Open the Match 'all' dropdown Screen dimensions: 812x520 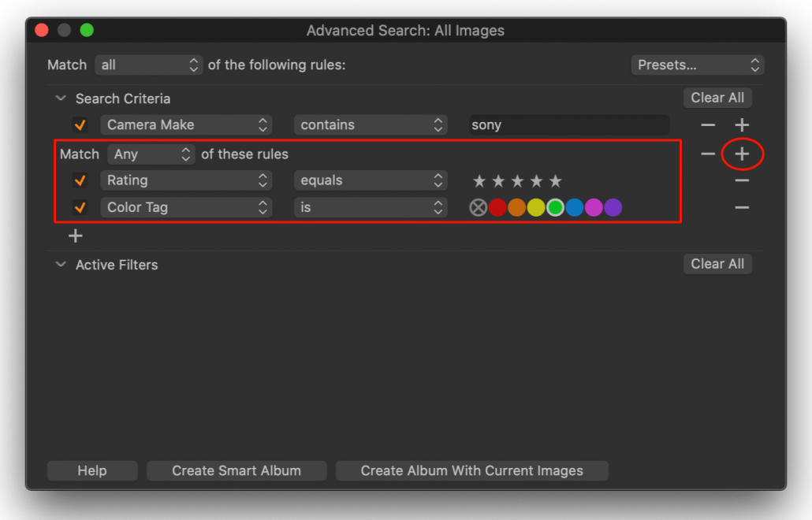tap(148, 65)
